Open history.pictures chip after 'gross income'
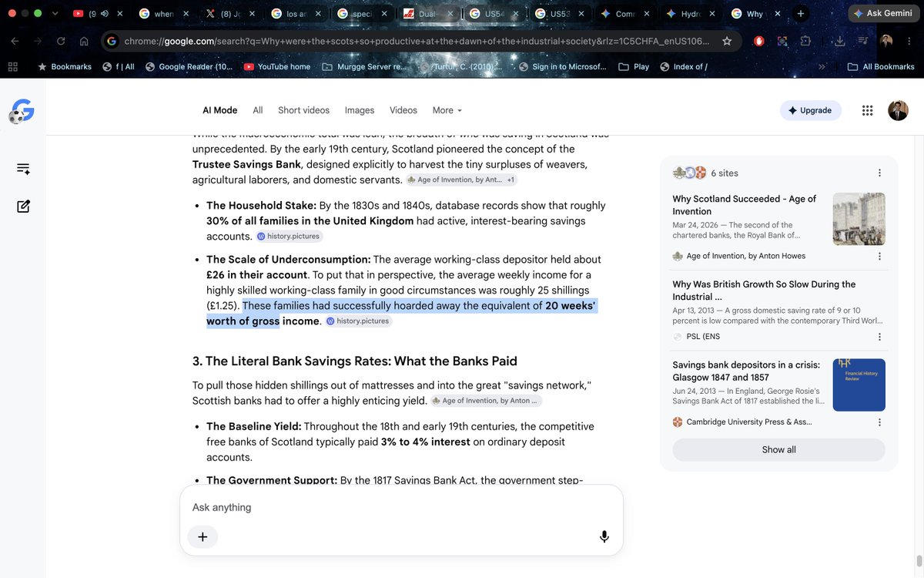Screen dimensions: 924x578 coord(358,321)
